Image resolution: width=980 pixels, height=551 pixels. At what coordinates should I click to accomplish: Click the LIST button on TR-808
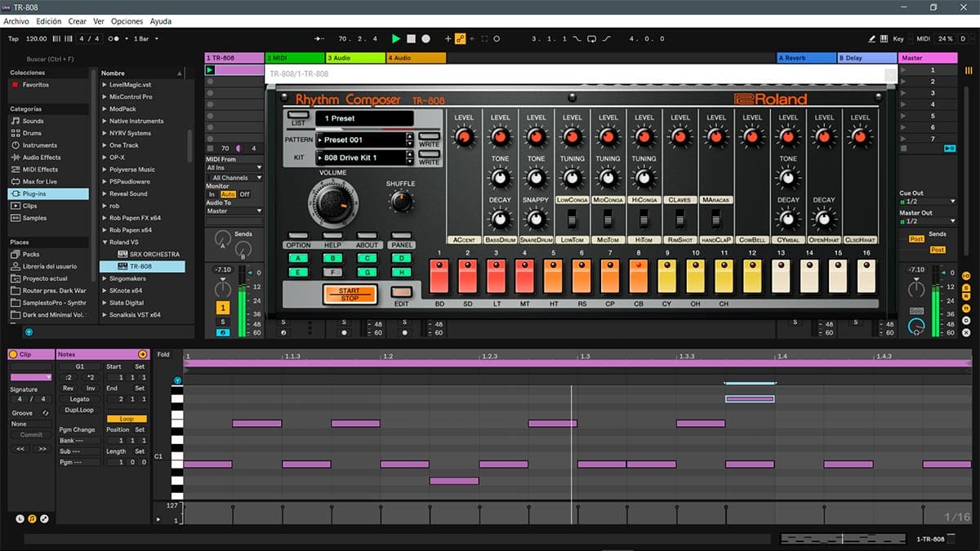[297, 115]
